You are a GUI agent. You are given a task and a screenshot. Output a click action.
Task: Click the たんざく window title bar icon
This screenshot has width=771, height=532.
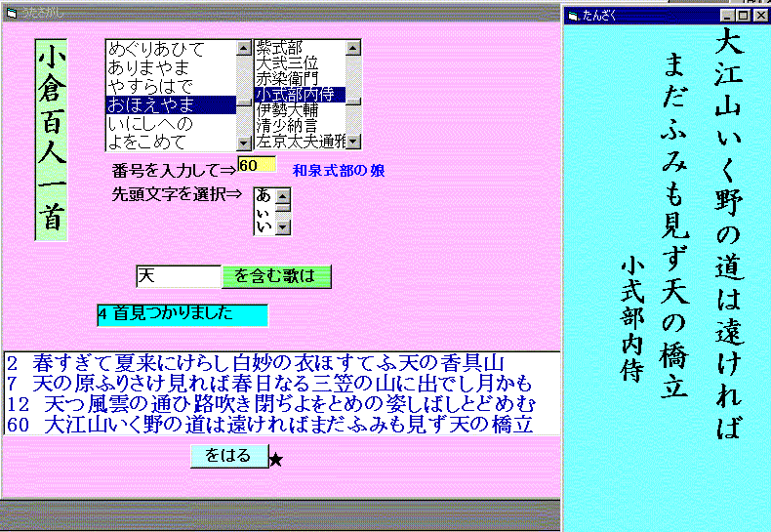pos(574,16)
